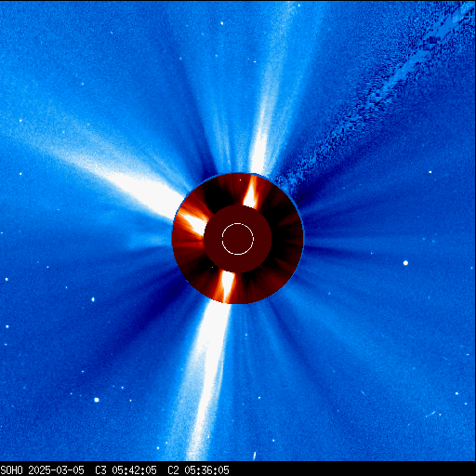Click the bright white streamer on left of C2 field

click(x=192, y=221)
